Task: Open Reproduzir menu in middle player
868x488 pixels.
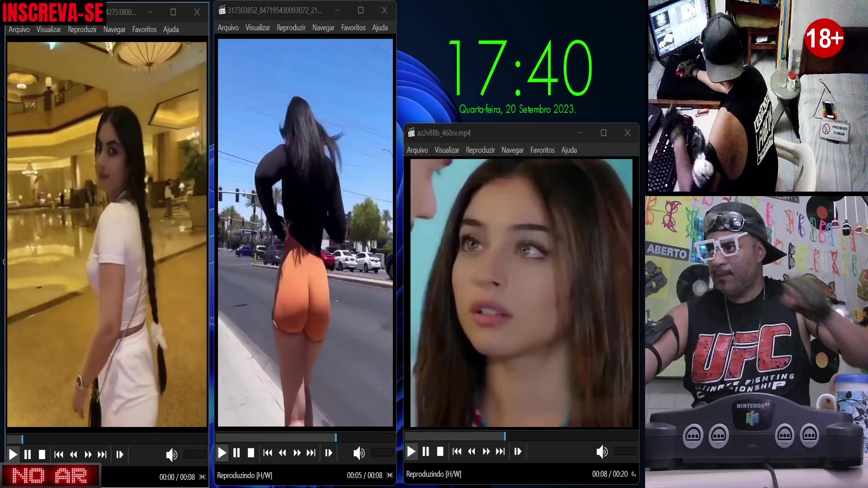Action: [291, 28]
